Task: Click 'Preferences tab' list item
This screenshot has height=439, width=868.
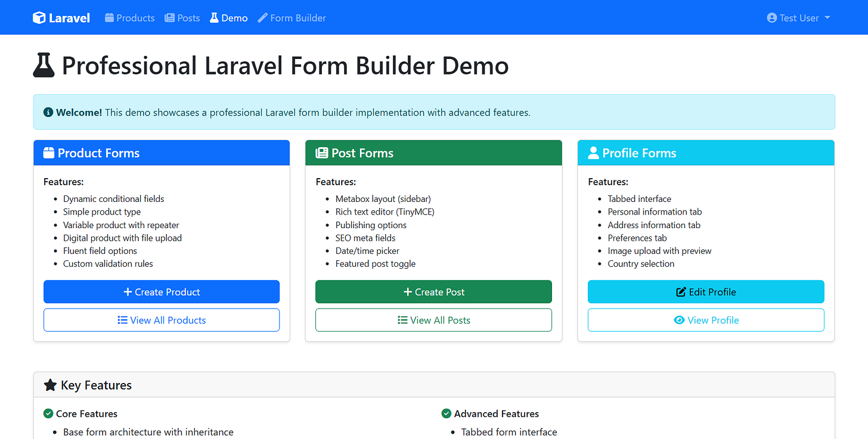Action: click(637, 238)
